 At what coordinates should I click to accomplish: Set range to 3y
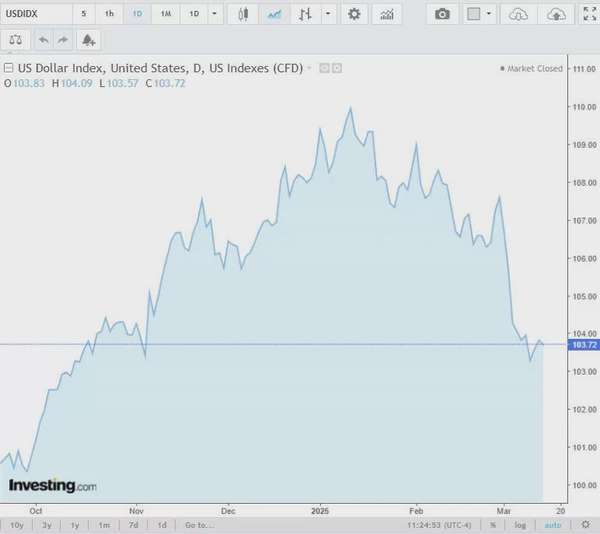pos(47,525)
